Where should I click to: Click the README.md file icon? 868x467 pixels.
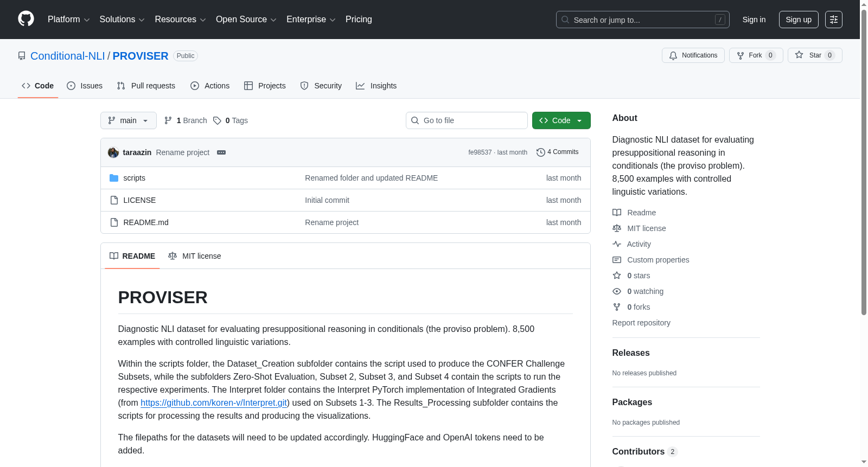(114, 222)
